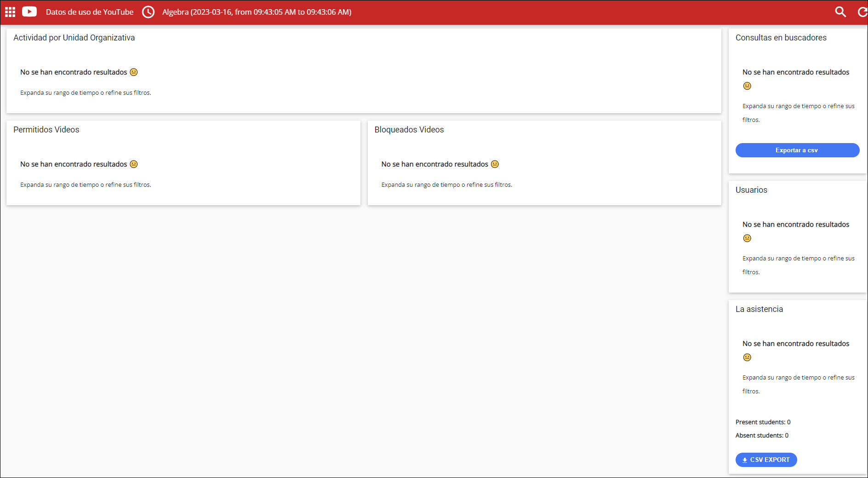This screenshot has width=868, height=478.
Task: Click the Exportar a csv button
Action: pyautogui.click(x=797, y=150)
